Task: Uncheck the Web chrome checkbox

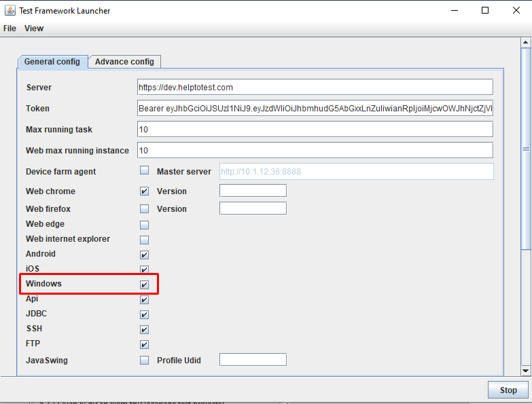Action: click(x=144, y=191)
